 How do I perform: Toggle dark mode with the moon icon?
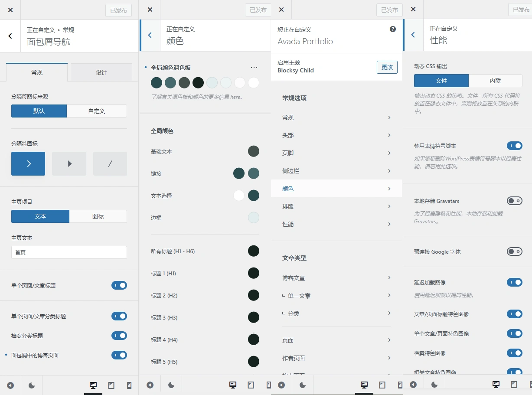(31, 385)
